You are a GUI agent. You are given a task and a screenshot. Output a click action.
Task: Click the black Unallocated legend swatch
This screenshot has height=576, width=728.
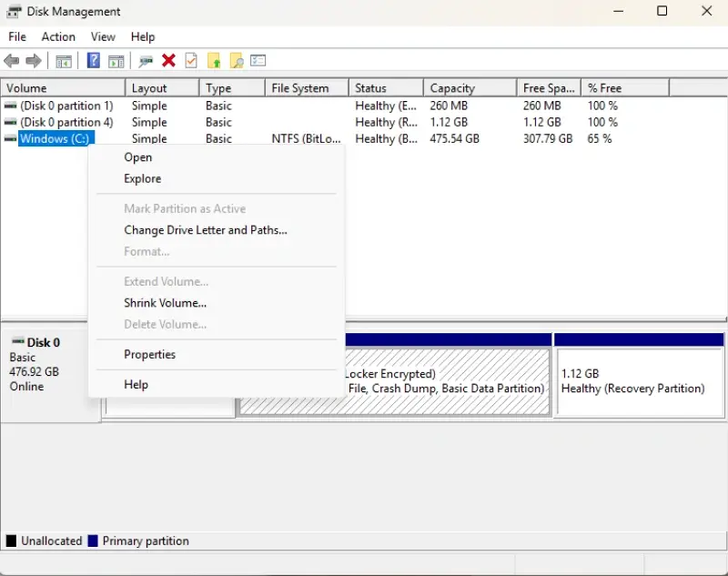point(11,541)
